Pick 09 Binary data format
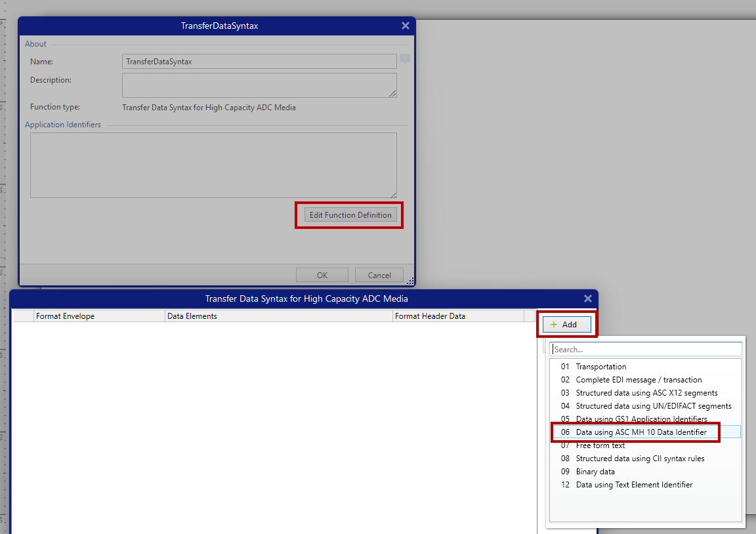756x534 pixels. 595,472
